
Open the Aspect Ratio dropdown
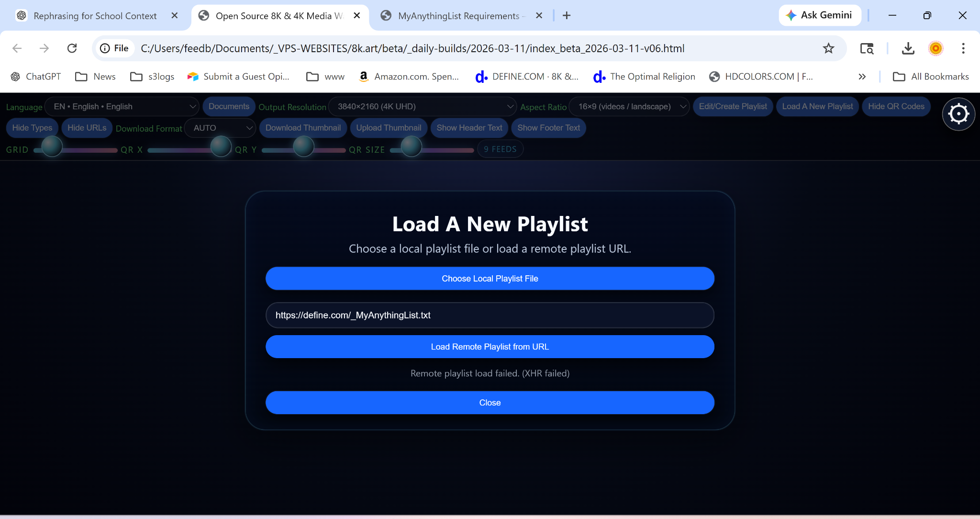coord(629,106)
